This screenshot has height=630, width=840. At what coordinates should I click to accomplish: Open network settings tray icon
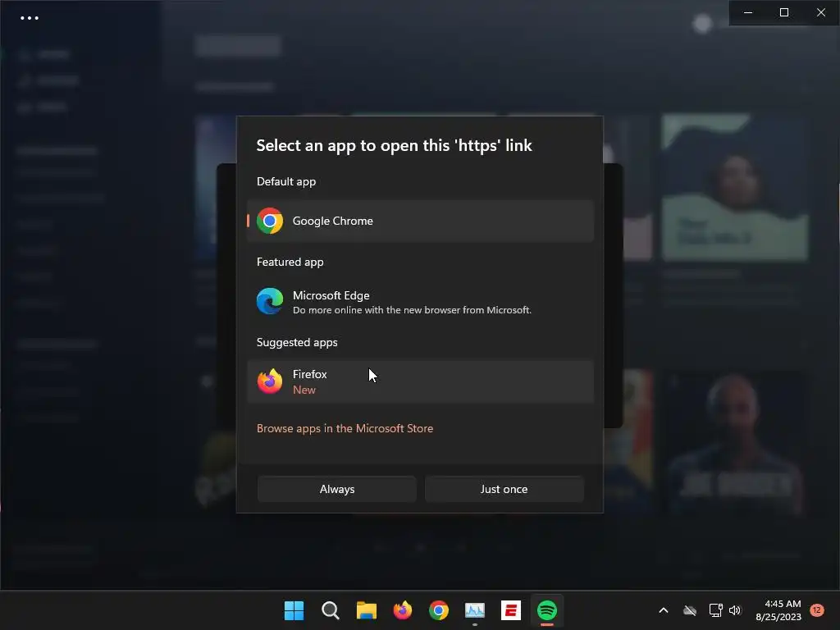point(715,610)
